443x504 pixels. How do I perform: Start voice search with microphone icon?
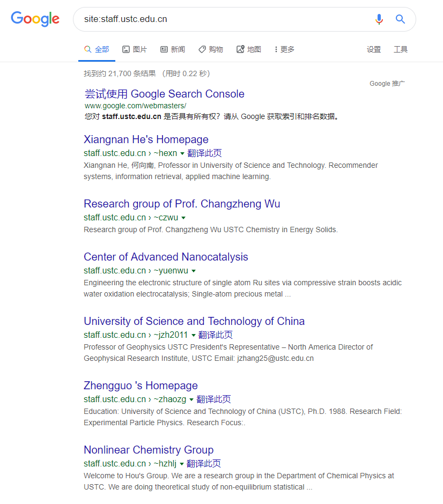click(379, 19)
